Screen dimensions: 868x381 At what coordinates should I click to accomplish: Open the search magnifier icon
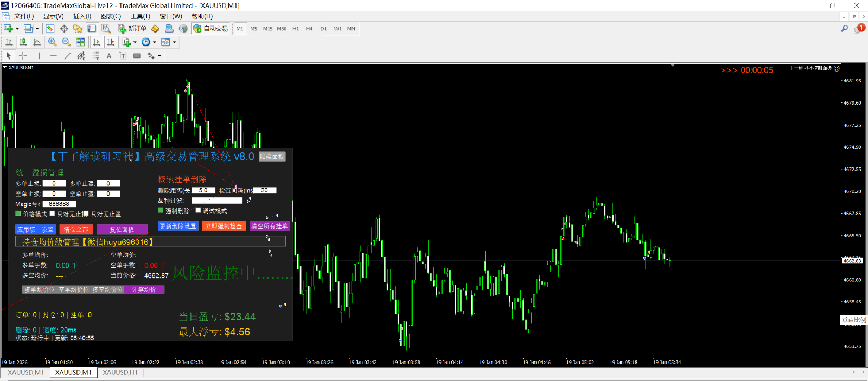844,28
